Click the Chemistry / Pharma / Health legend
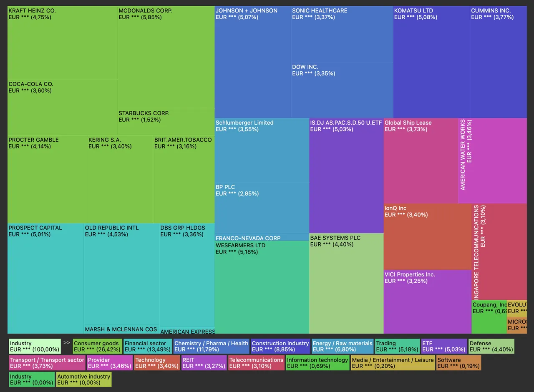The width and height of the screenshot is (534, 392). pos(211,346)
